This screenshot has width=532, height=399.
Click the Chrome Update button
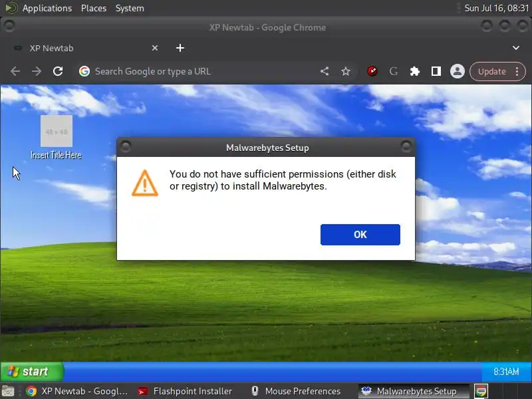[x=491, y=72]
